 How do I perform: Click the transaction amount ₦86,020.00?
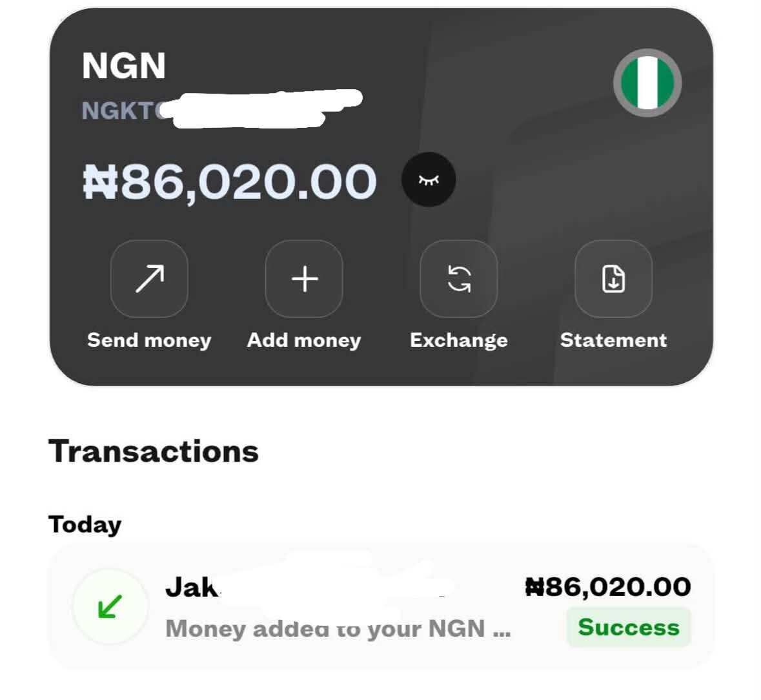click(x=608, y=587)
